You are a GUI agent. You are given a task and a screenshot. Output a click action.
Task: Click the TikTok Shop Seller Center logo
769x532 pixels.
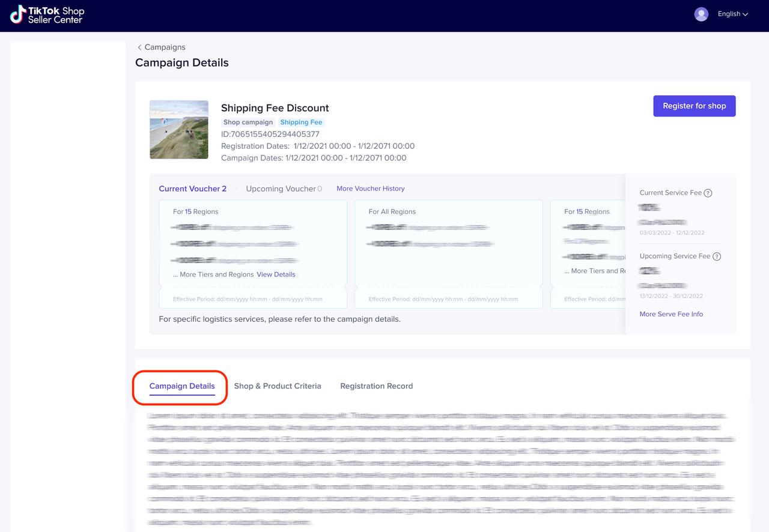coord(47,14)
